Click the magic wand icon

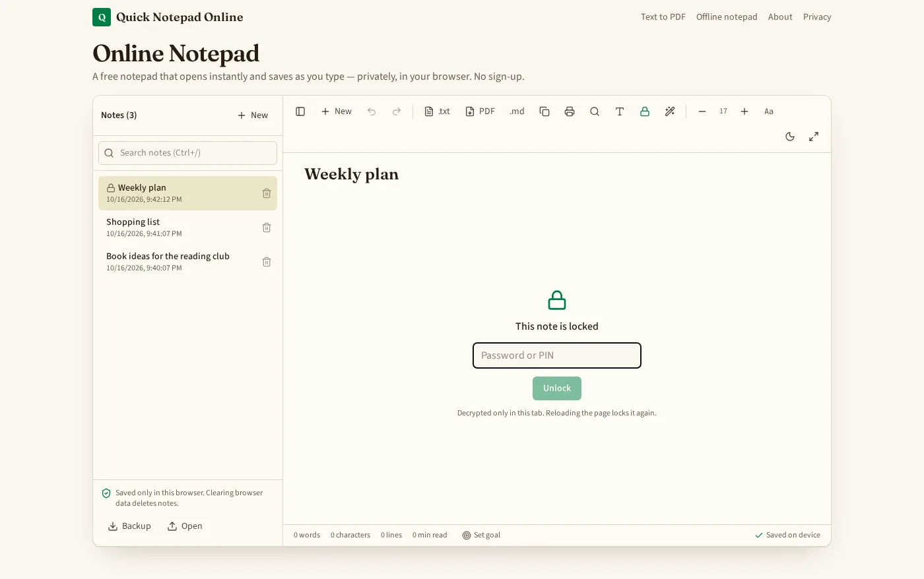point(670,111)
